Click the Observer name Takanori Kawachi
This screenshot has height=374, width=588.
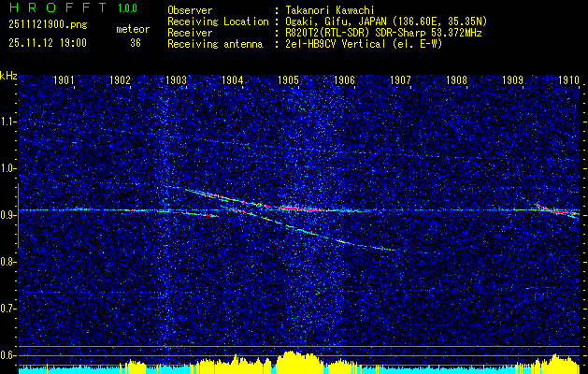(330, 10)
